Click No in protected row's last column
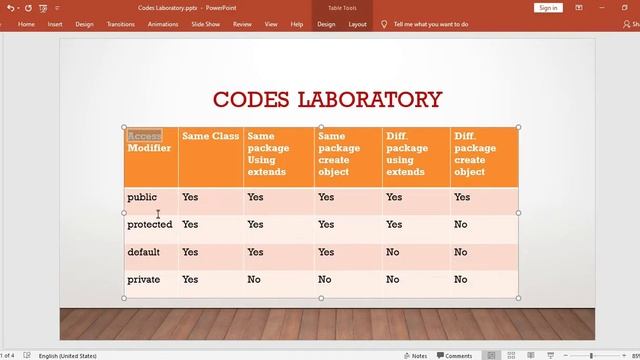 (x=461, y=224)
